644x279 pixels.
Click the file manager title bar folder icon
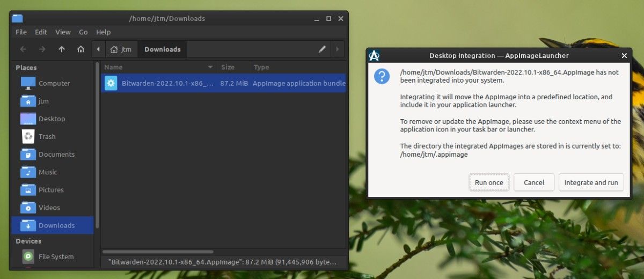pyautogui.click(x=18, y=18)
